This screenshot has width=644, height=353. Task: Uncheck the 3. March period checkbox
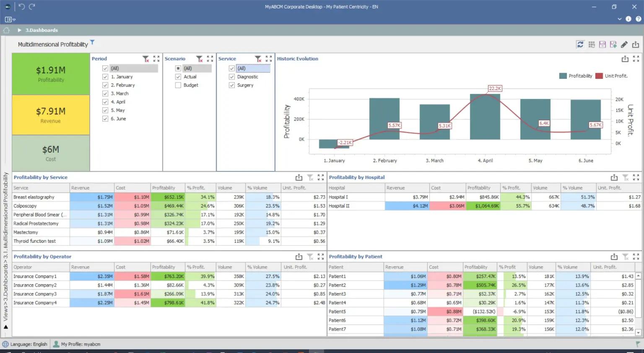point(105,93)
